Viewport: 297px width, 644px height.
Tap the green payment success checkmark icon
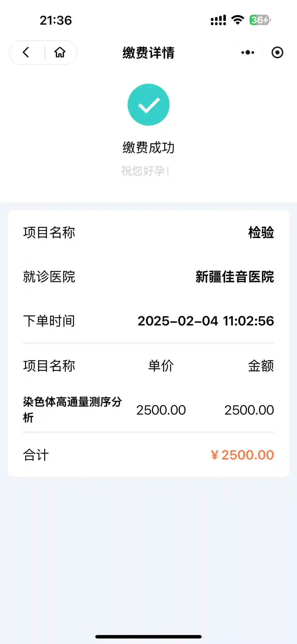[148, 105]
